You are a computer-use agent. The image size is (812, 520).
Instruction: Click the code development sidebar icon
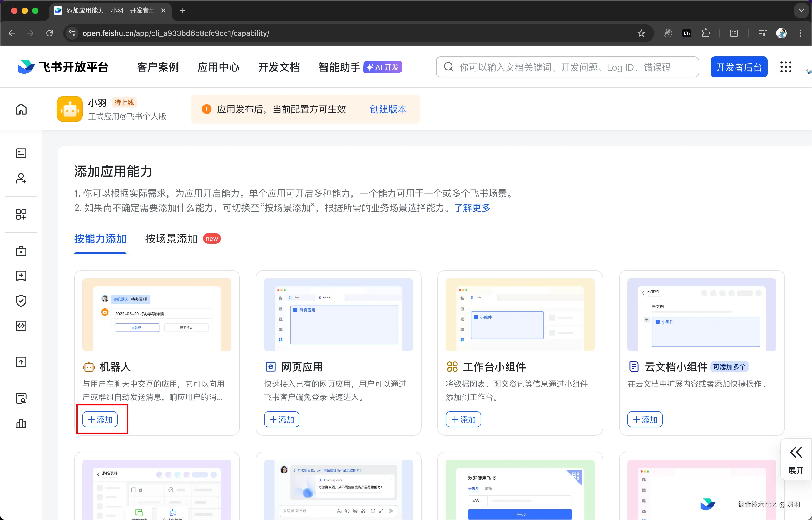pos(21,326)
